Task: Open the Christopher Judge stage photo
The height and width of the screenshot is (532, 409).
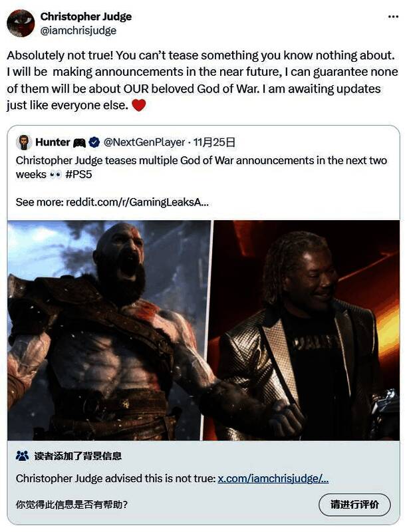Action: (302, 330)
